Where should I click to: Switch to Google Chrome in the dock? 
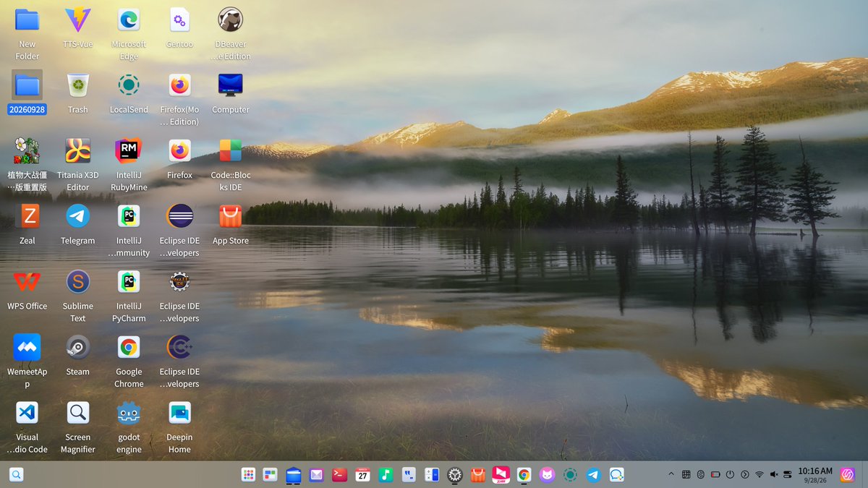pos(524,474)
